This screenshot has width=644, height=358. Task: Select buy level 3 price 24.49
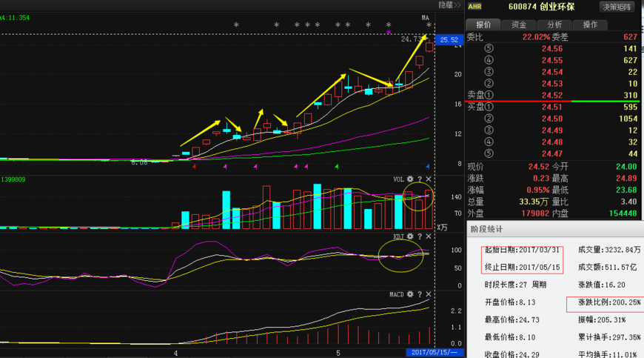tap(552, 130)
